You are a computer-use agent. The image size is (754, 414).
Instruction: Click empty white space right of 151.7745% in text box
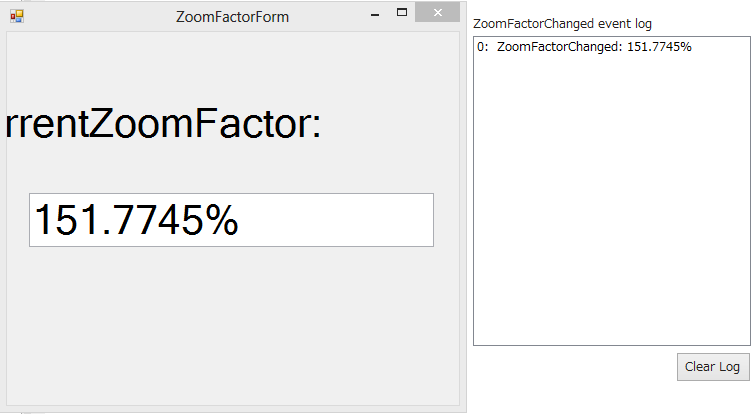click(x=340, y=220)
